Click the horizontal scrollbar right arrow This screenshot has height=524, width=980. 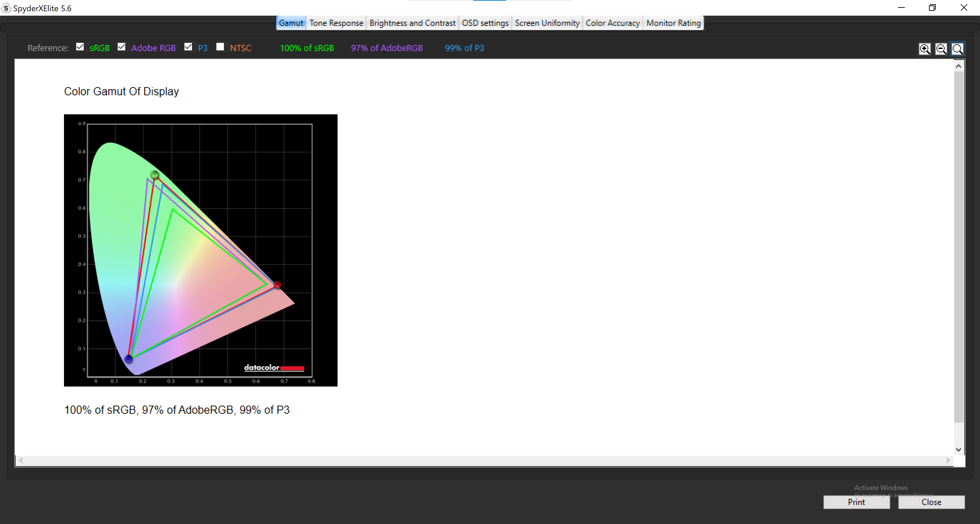click(948, 460)
